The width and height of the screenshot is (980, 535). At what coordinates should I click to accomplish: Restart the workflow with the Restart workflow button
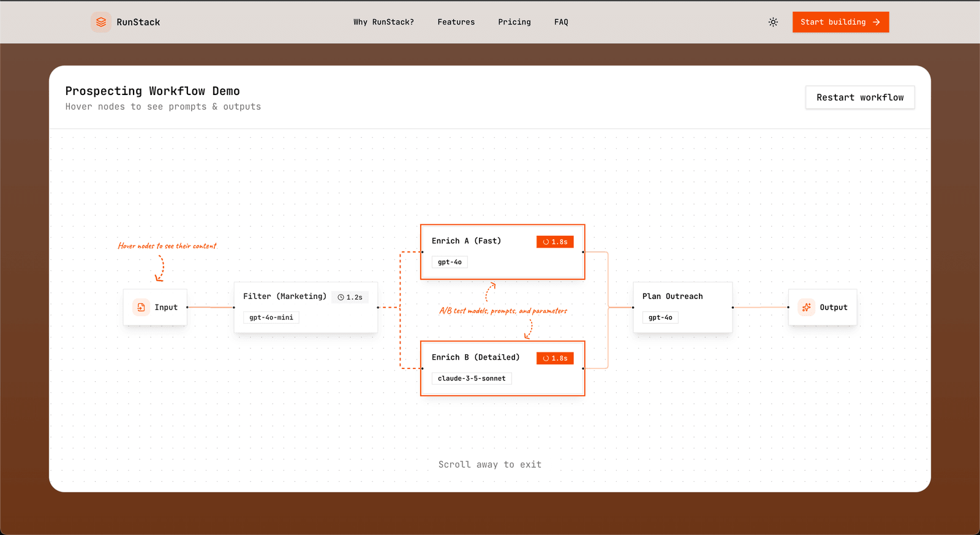(x=860, y=97)
